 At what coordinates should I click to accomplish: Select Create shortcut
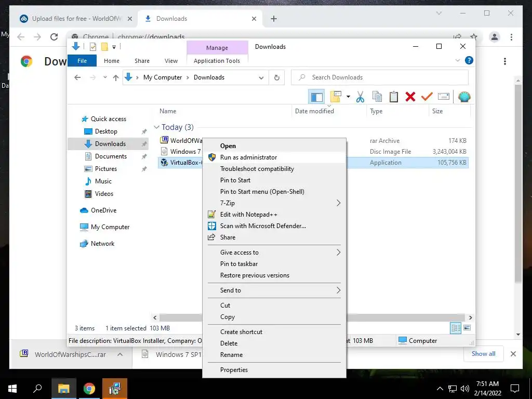click(x=274, y=332)
